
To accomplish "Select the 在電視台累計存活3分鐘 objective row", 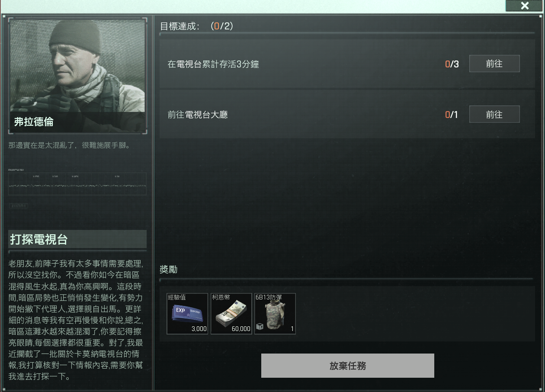I will pyautogui.click(x=347, y=64).
